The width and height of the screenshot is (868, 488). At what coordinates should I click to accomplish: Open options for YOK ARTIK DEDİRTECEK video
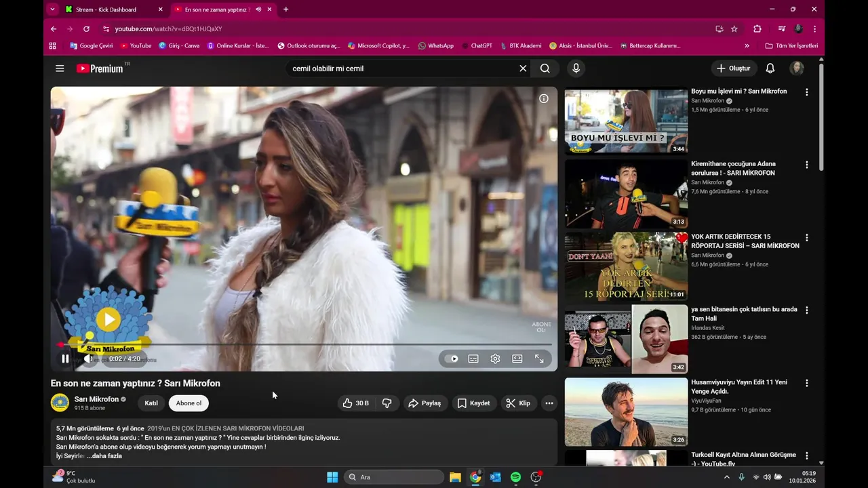pos(806,238)
